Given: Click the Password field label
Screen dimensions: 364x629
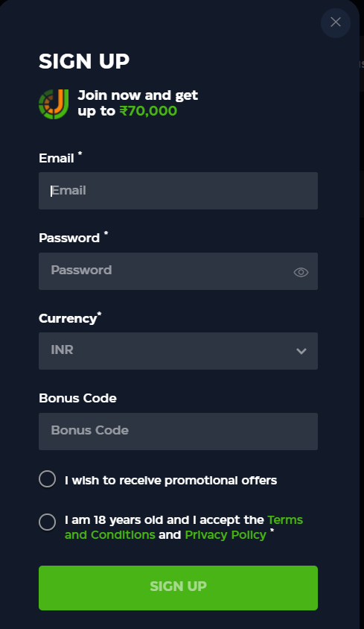Looking at the screenshot, I should [69, 238].
